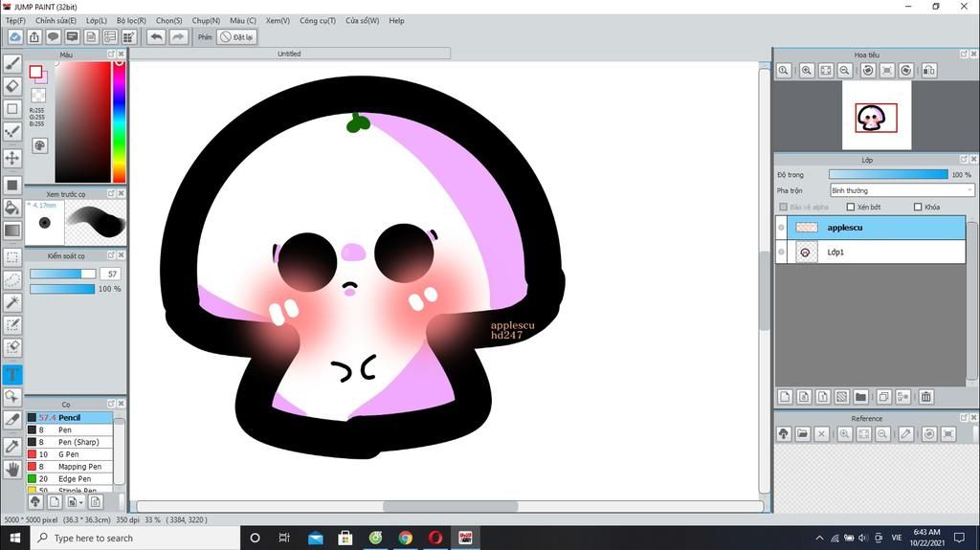Screen dimensions: 980x550
Task: Click the horizontal canvas scrollbar
Action: [x=450, y=506]
